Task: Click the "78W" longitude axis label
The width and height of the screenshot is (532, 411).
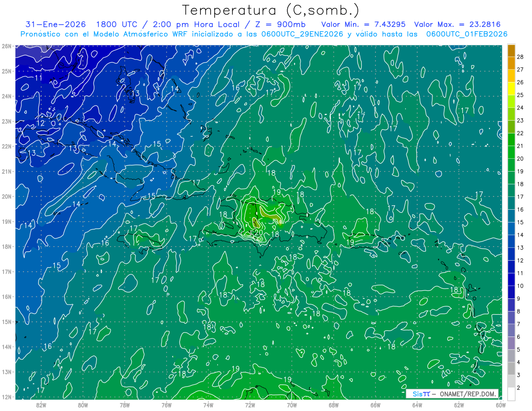Action: pyautogui.click(x=125, y=405)
